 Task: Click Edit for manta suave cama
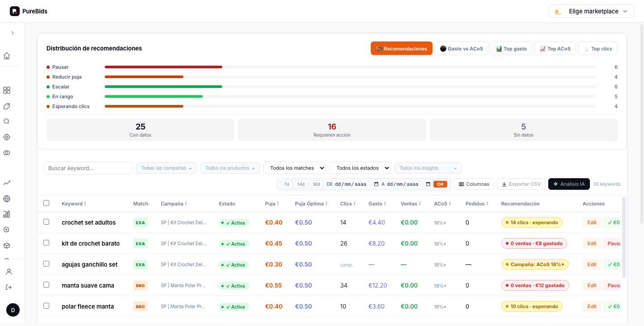point(592,285)
